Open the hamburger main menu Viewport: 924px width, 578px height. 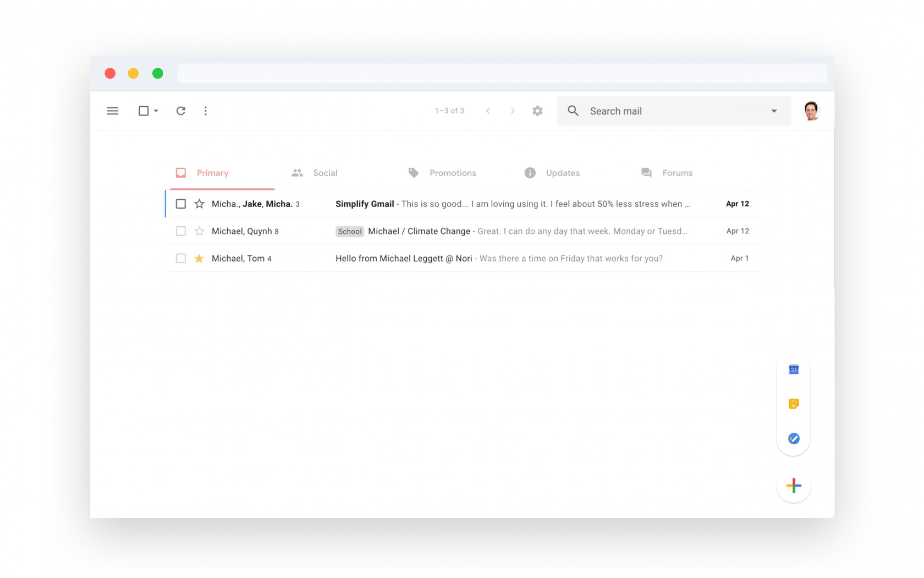113,111
